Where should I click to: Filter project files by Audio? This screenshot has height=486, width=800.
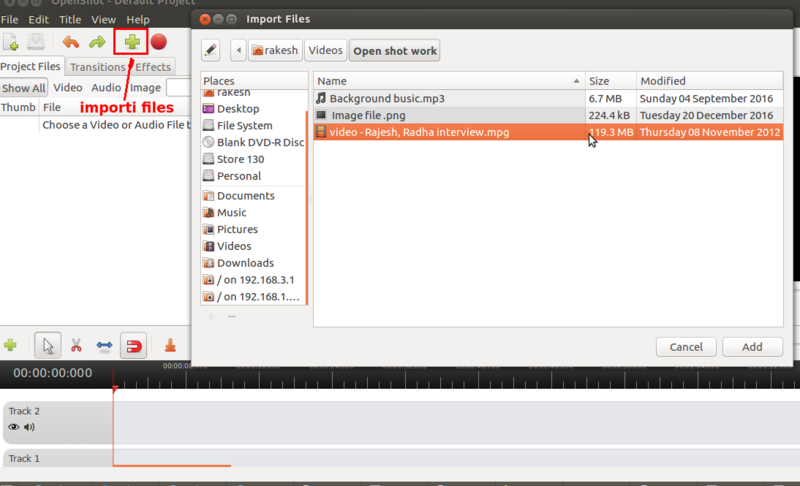click(106, 87)
